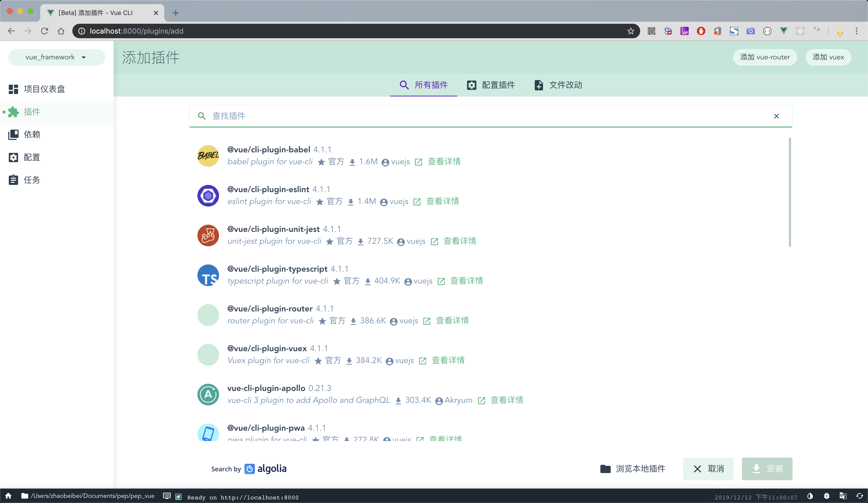Switch to the 文件改动 tab
Image resolution: width=868 pixels, height=503 pixels.
pyautogui.click(x=558, y=85)
